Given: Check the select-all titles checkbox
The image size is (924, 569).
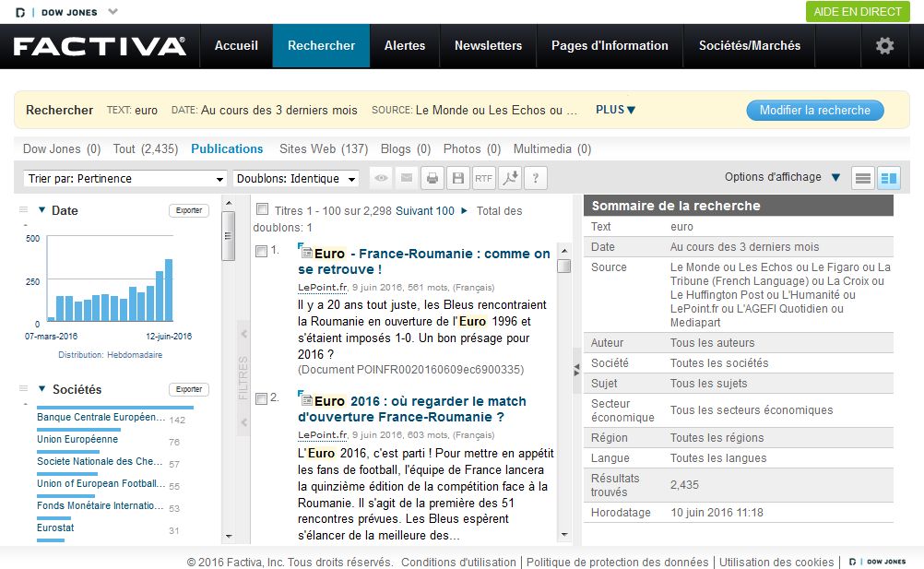Looking at the screenshot, I should (263, 209).
